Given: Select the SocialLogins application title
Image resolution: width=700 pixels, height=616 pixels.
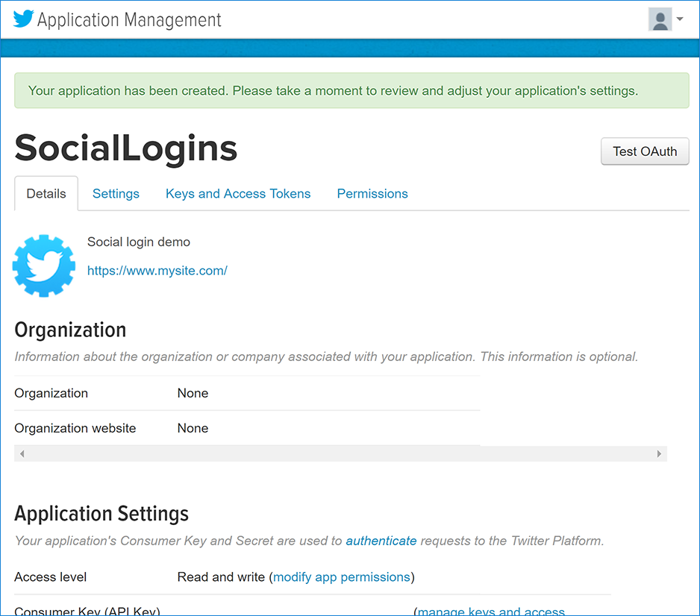Looking at the screenshot, I should coord(125,149).
